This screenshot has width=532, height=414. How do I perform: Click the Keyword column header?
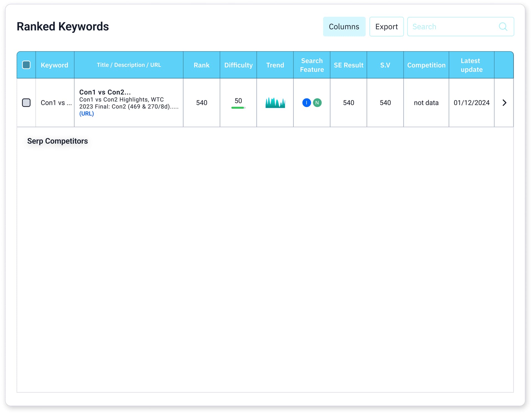click(x=54, y=65)
